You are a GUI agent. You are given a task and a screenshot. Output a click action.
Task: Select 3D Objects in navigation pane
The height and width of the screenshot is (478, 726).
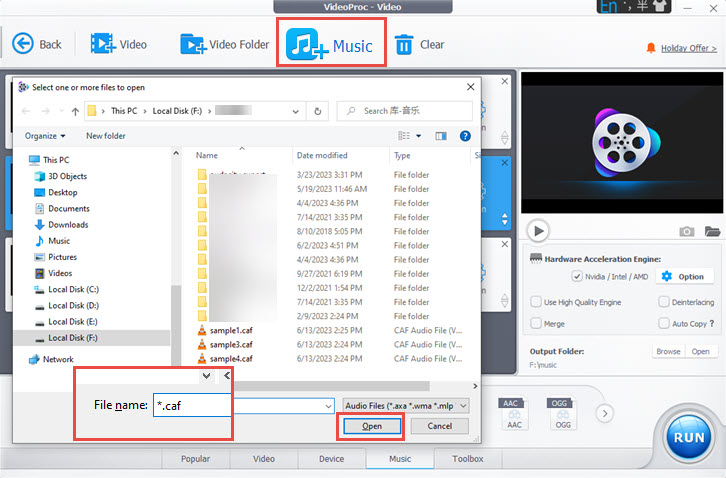coord(68,176)
